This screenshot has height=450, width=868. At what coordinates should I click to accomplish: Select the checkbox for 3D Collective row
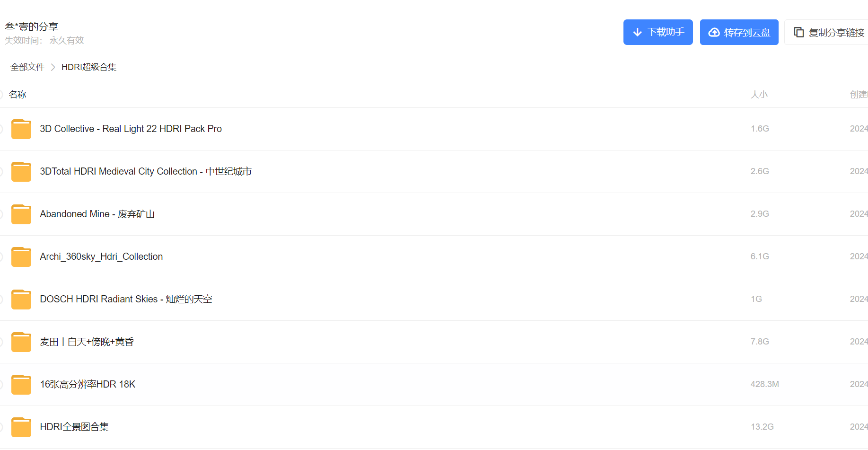(1, 129)
